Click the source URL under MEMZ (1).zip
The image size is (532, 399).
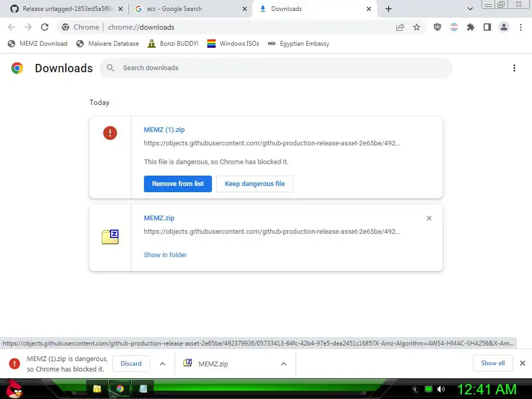coord(272,143)
